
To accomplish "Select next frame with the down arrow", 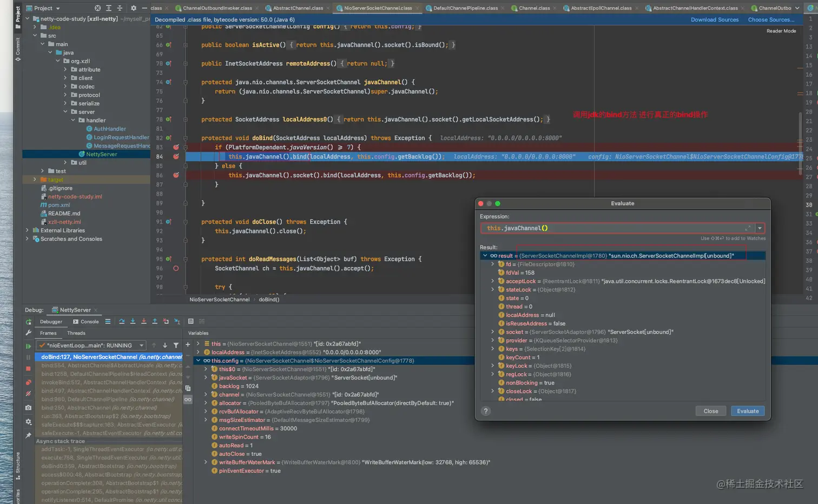I will click(165, 345).
